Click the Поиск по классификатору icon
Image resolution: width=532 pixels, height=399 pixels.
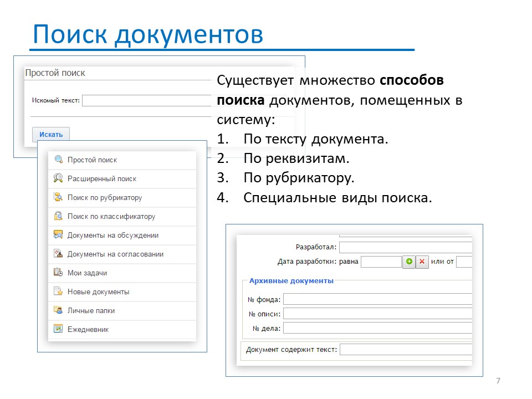click(58, 216)
